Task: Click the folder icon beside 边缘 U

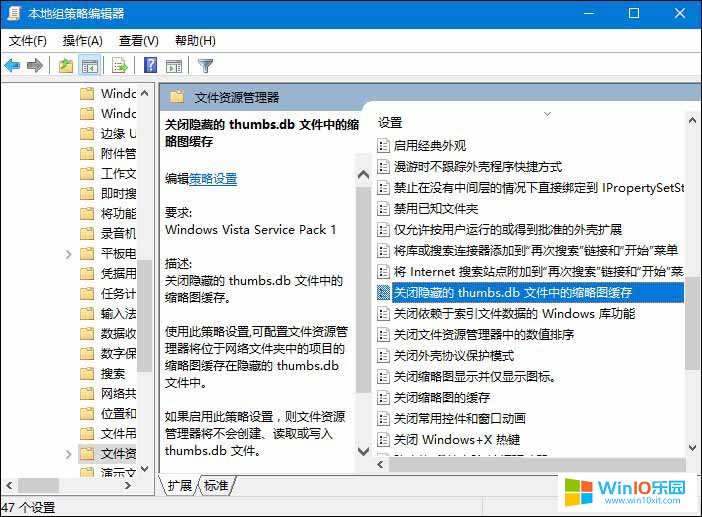Action: pos(87,133)
